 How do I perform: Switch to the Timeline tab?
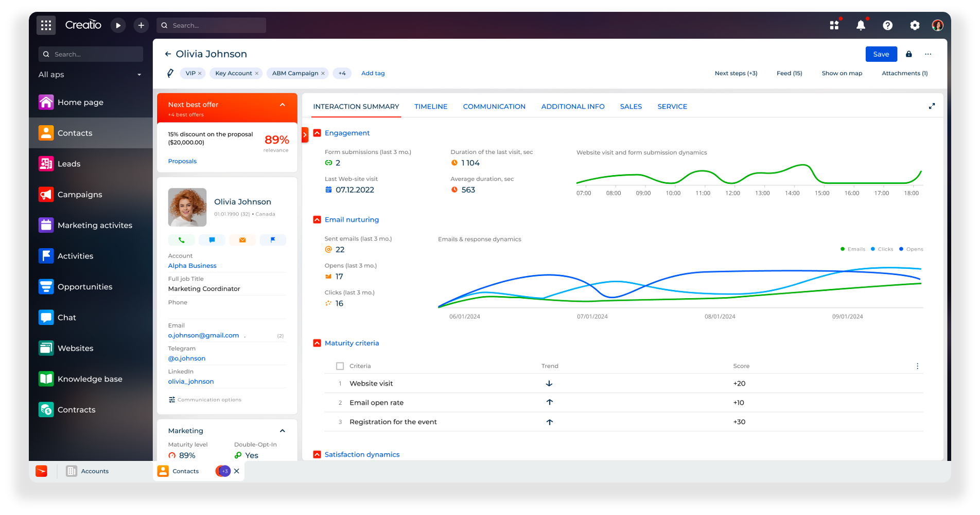click(x=431, y=107)
